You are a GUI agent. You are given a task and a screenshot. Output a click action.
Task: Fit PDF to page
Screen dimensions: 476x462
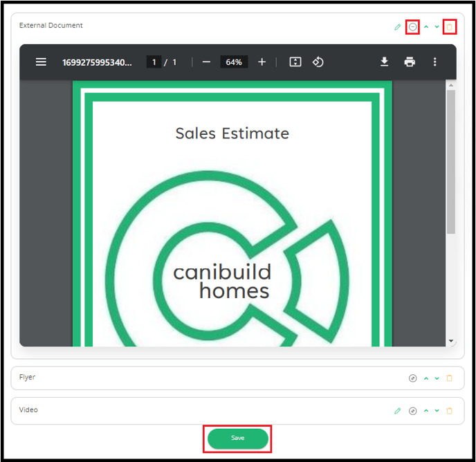[x=295, y=62]
